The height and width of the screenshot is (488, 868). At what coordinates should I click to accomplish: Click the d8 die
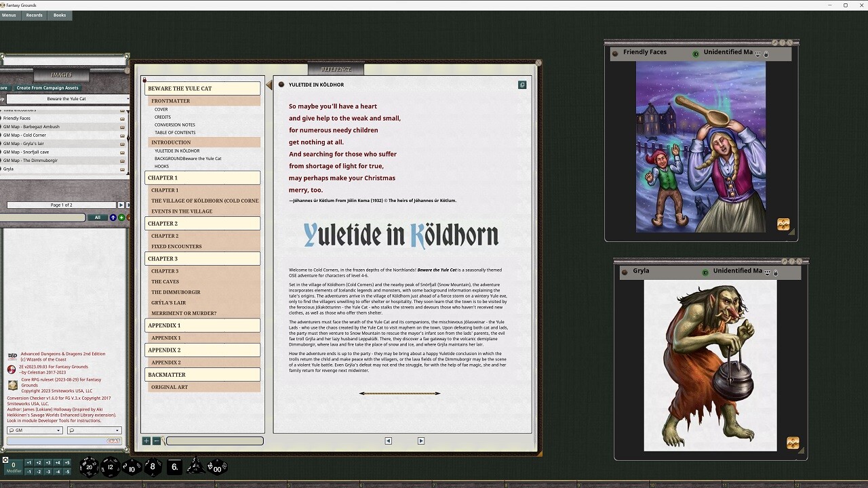click(x=153, y=466)
